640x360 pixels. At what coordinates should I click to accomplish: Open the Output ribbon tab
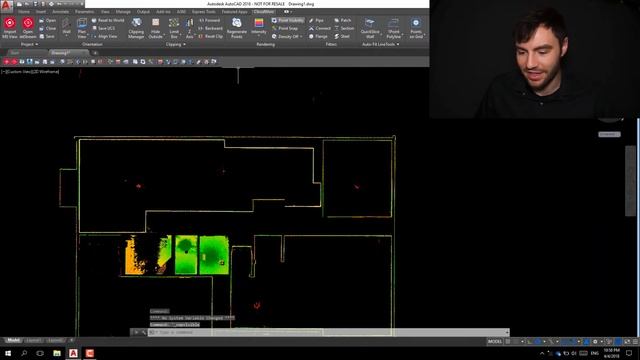pos(143,11)
